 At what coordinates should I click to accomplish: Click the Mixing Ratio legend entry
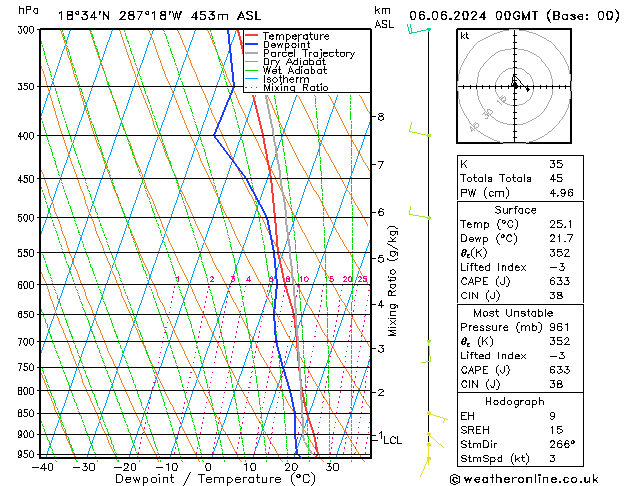[x=295, y=88]
